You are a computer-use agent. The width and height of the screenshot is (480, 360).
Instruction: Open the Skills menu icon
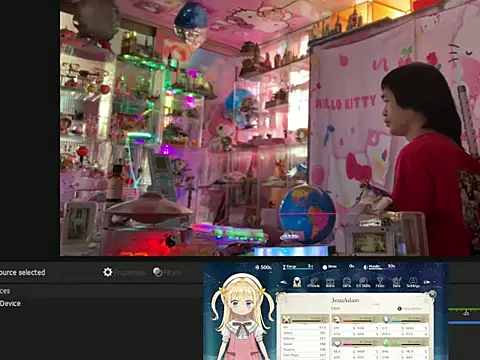pyautogui.click(x=347, y=282)
